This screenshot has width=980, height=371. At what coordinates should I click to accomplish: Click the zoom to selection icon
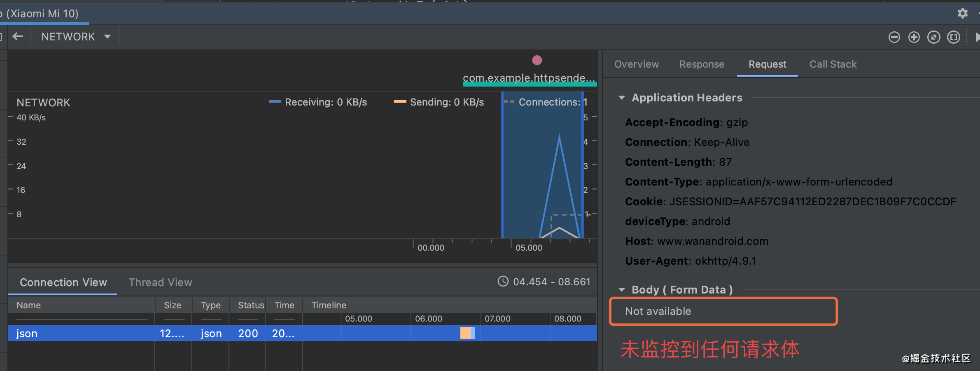pos(953,37)
